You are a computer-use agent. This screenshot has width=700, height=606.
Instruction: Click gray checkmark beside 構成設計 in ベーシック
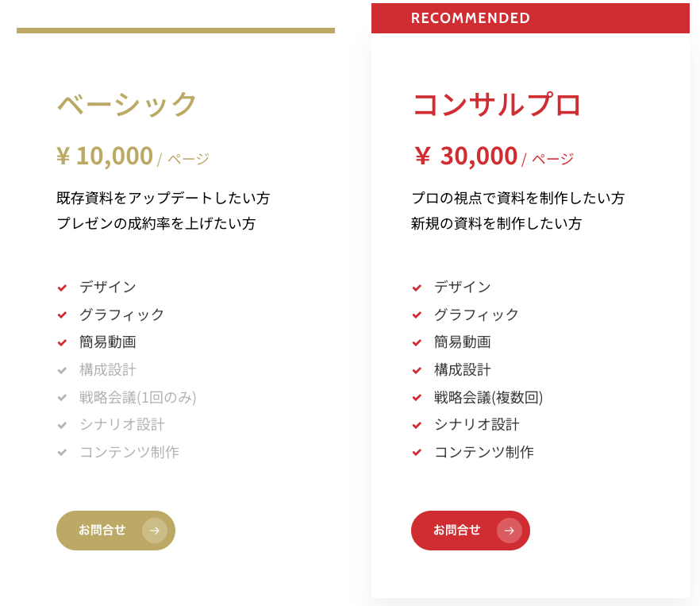pos(62,370)
